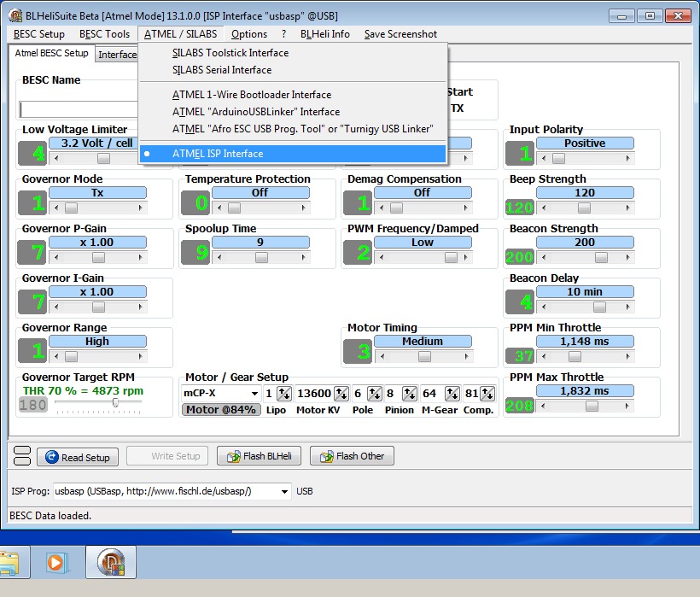
Task: Click the Flash Other chip icon
Action: coord(327,456)
